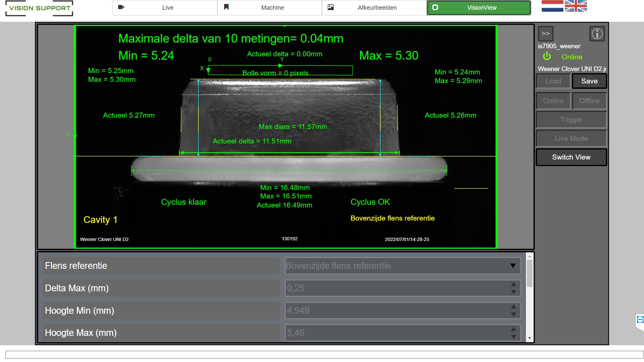Click the TeamViewer icon at the right edge
The width and height of the screenshot is (644, 362).
click(x=640, y=319)
